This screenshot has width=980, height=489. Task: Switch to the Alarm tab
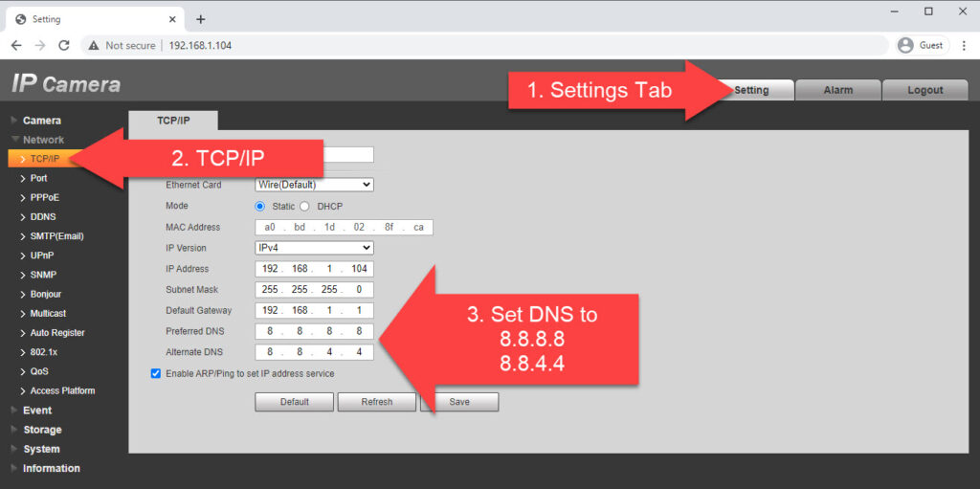(837, 90)
